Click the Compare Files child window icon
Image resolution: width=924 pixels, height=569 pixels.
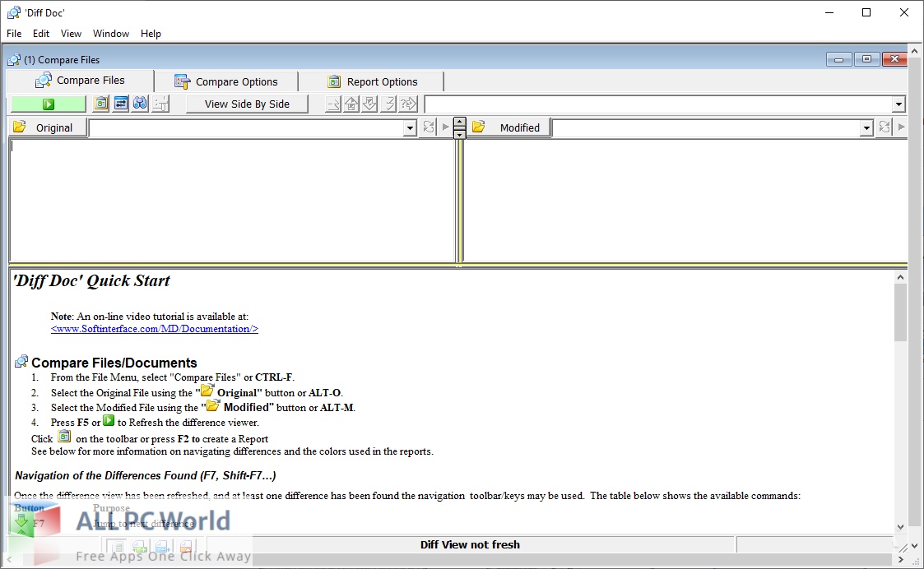pyautogui.click(x=13, y=59)
